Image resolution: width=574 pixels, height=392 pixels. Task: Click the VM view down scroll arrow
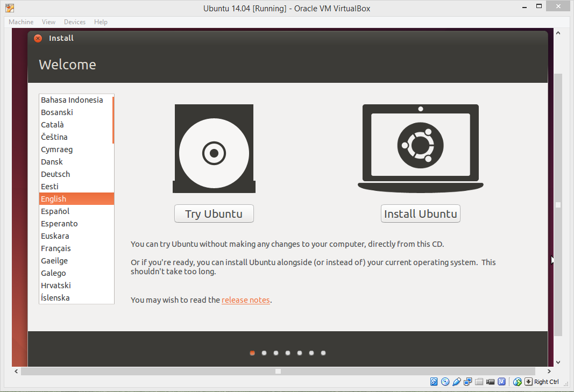[x=558, y=362]
